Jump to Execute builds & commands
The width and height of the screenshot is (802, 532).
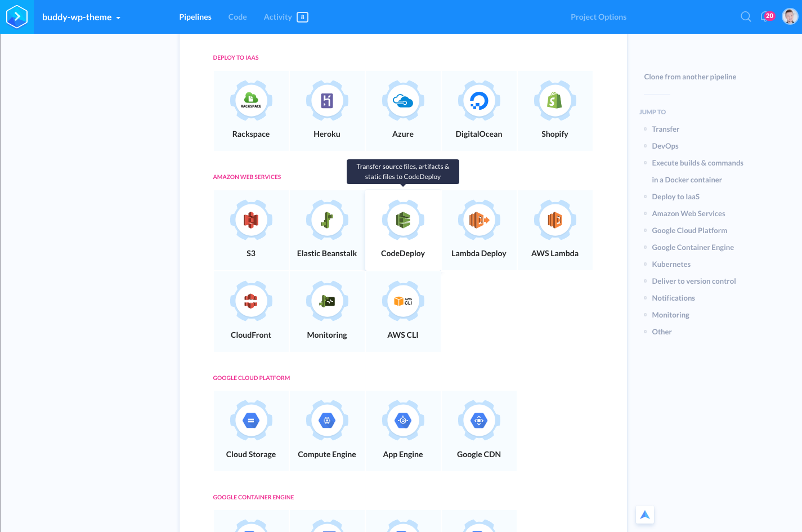pos(697,171)
